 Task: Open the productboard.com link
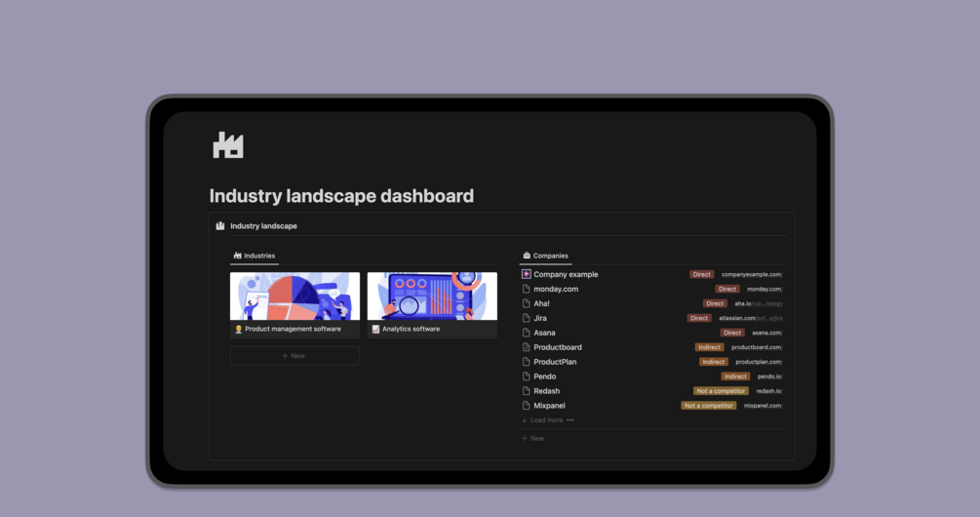[x=757, y=347]
